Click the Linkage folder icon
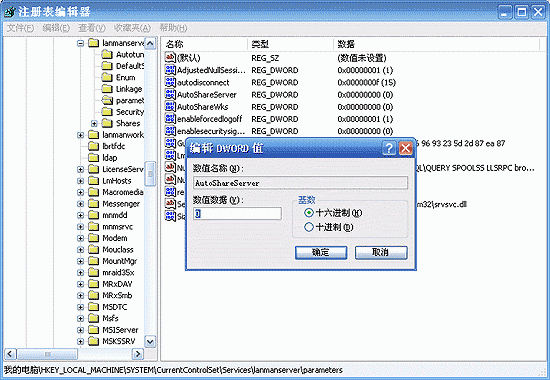This screenshot has width=550, height=380. tap(107, 89)
